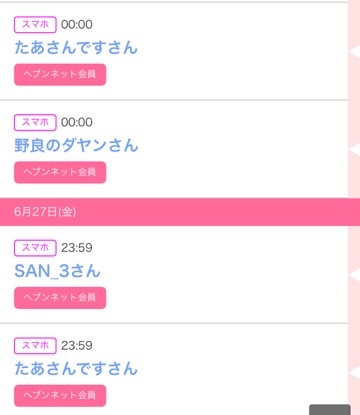Select the 6月27日(金) date header bar
The height and width of the screenshot is (415, 360).
pos(180,212)
